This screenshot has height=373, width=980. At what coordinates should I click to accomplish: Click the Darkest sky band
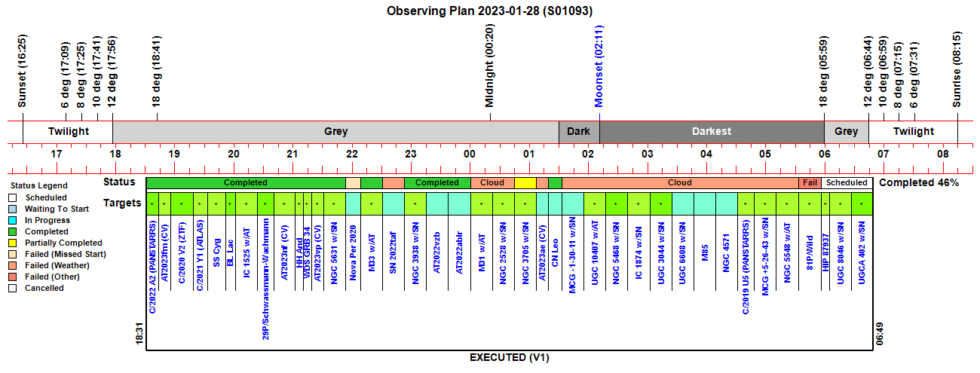[x=712, y=131]
